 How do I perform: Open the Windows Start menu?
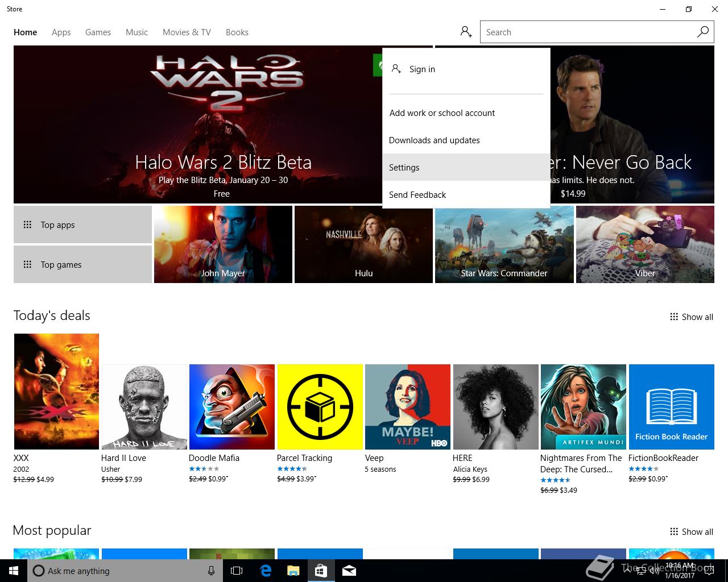coord(14,571)
